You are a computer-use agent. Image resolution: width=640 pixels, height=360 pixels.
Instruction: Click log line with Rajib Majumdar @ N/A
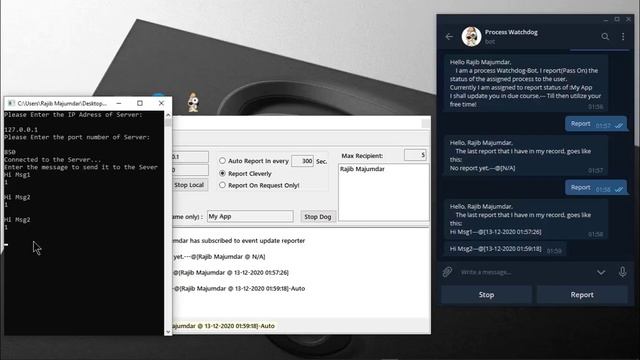(219, 257)
